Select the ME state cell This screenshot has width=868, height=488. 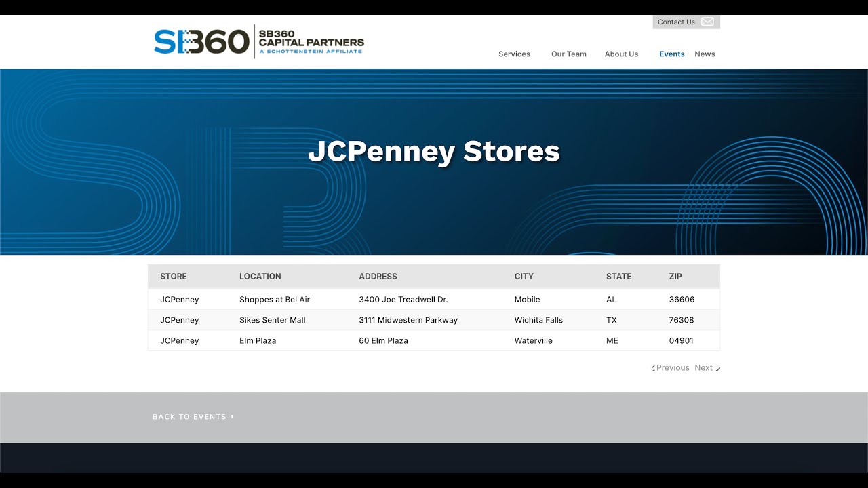pos(612,340)
